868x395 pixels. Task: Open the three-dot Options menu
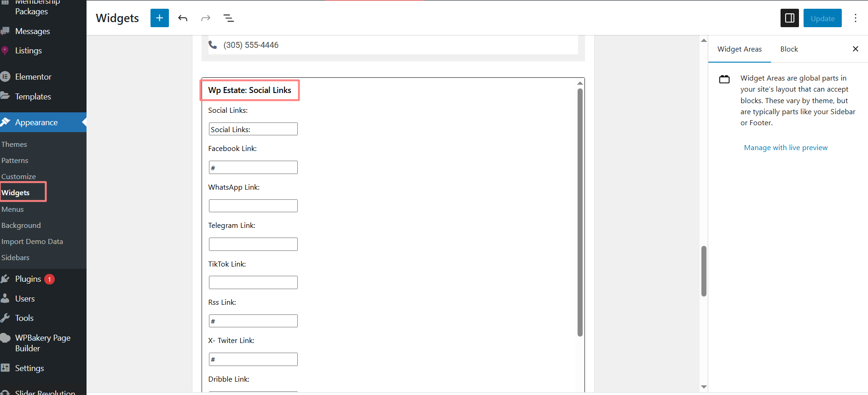tap(855, 18)
